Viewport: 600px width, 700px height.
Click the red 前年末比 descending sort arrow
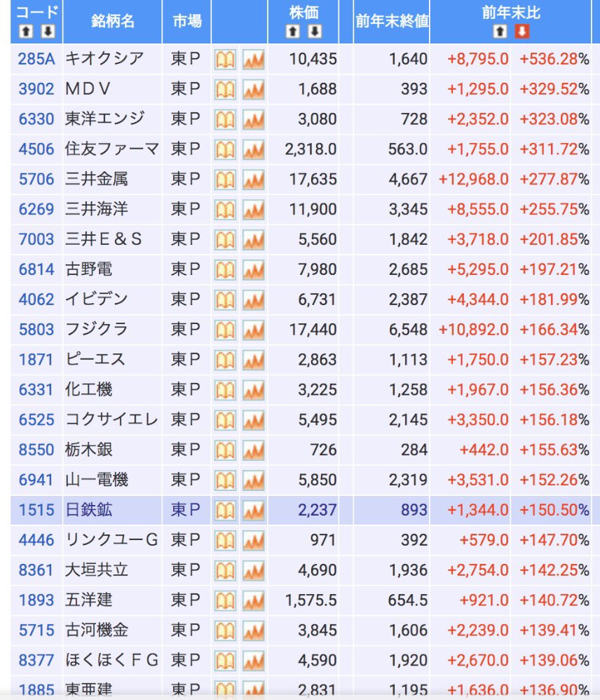click(521, 32)
